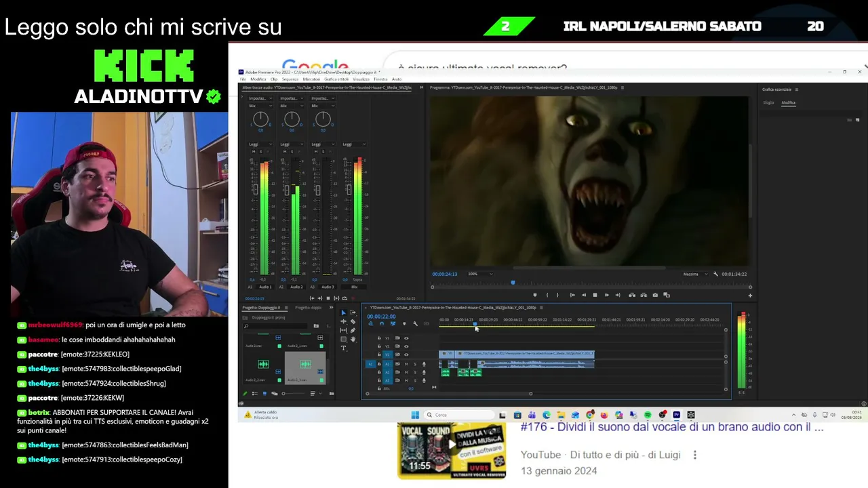The width and height of the screenshot is (868, 488).
Task: Select the Selection arrow tool in Premiere
Action: 343,312
